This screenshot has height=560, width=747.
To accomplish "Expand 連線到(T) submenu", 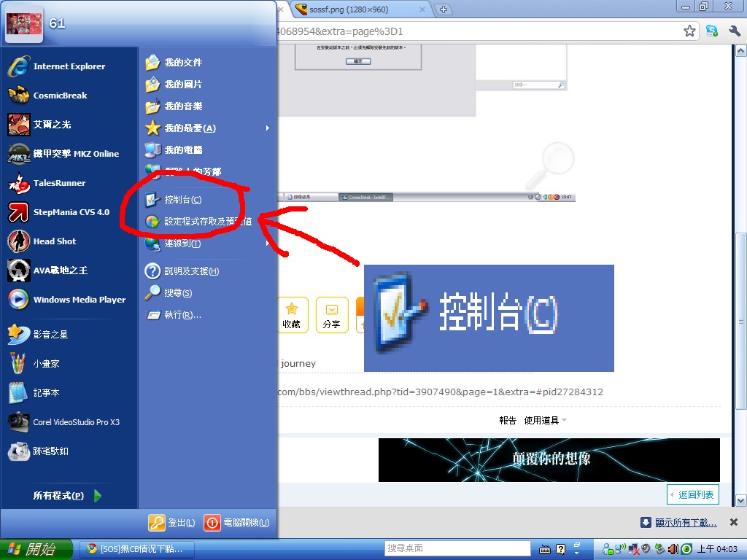I will click(x=208, y=244).
